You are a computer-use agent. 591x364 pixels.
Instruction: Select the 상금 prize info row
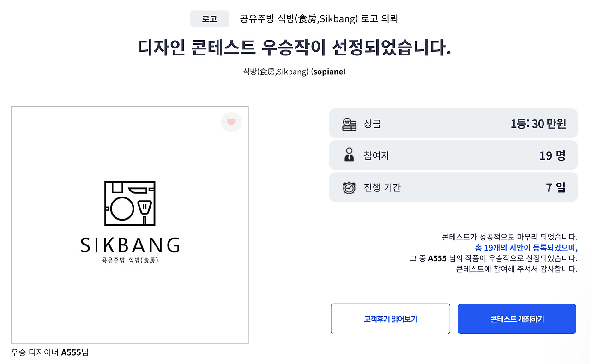tap(453, 124)
